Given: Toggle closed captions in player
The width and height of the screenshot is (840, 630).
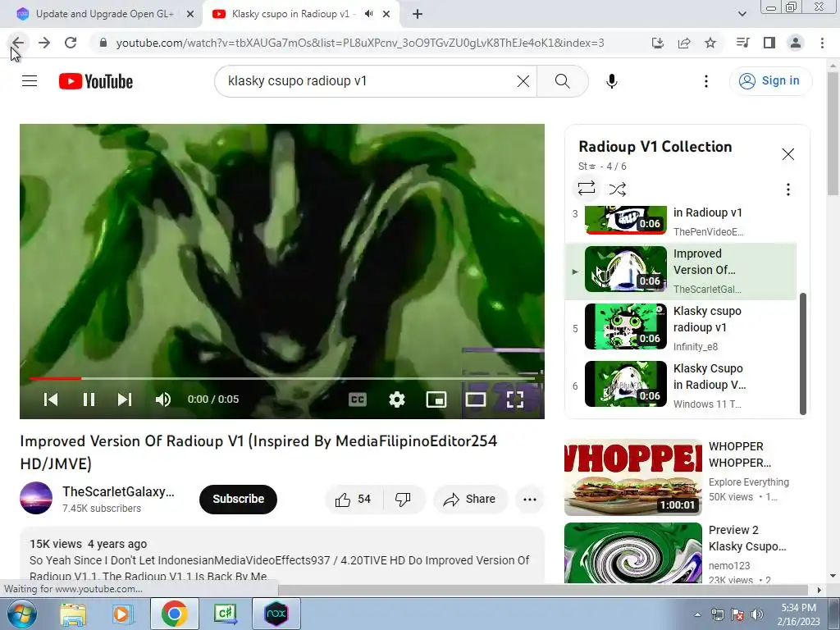Looking at the screenshot, I should click(358, 399).
